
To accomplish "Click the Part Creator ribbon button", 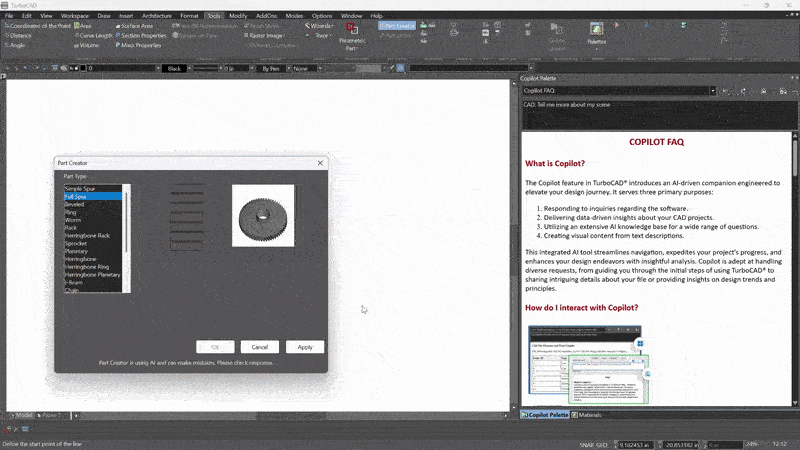I will (397, 26).
